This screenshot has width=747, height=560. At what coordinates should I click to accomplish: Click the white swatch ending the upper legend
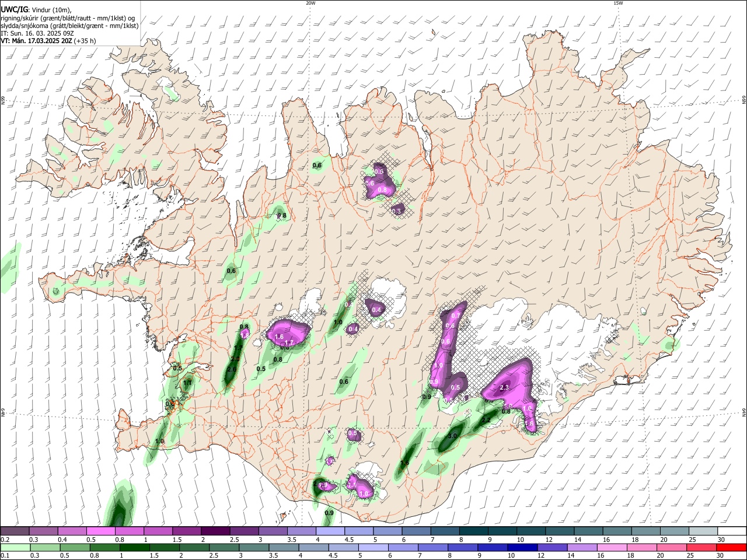pyautogui.click(x=732, y=531)
